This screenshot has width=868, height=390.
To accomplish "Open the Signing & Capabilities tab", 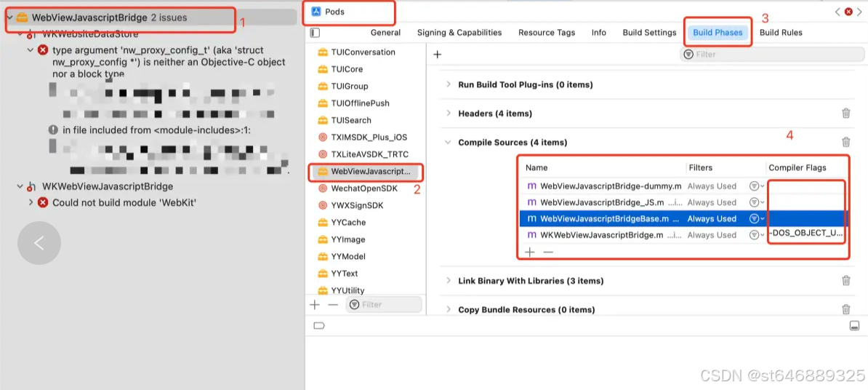I will pyautogui.click(x=459, y=33).
